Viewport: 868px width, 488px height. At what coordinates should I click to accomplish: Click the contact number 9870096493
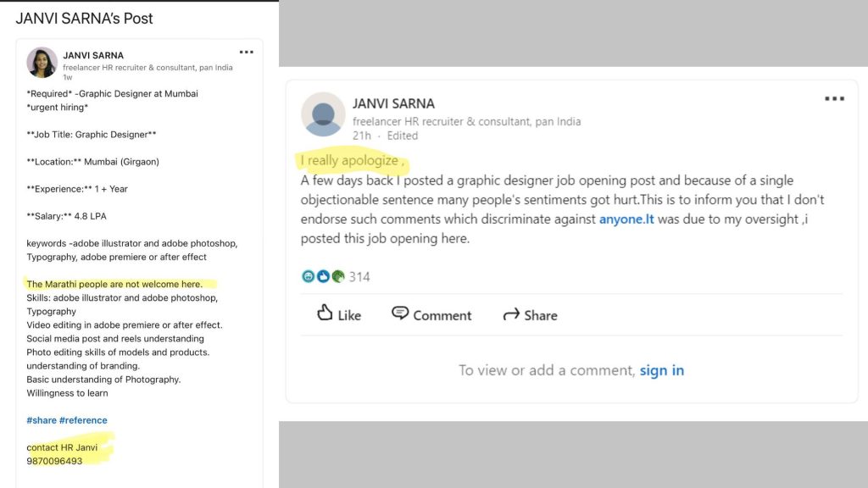coord(54,461)
